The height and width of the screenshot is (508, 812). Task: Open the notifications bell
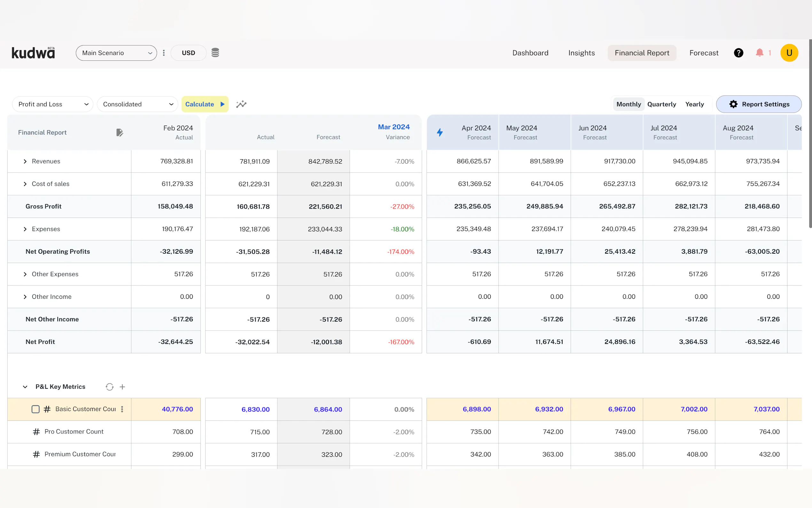759,53
